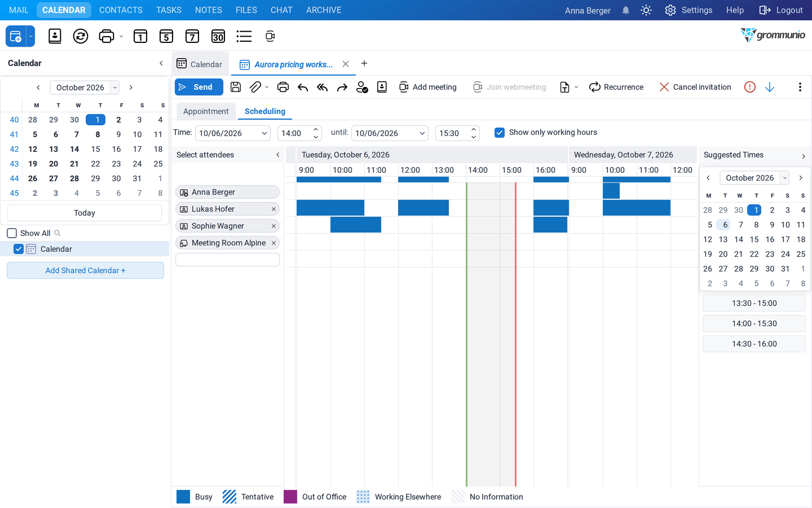The image size is (812, 508).
Task: Switch to the Appointment tab
Action: [x=206, y=111]
